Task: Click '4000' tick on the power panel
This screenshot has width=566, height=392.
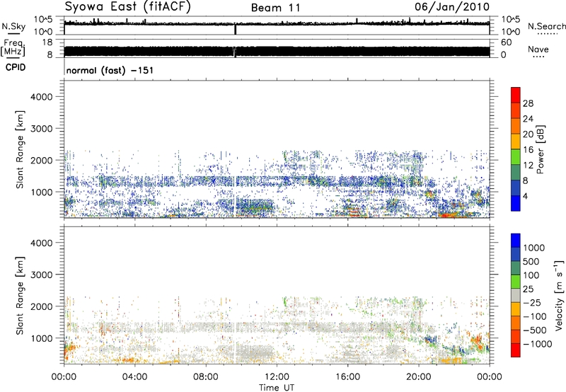Action: click(x=42, y=97)
